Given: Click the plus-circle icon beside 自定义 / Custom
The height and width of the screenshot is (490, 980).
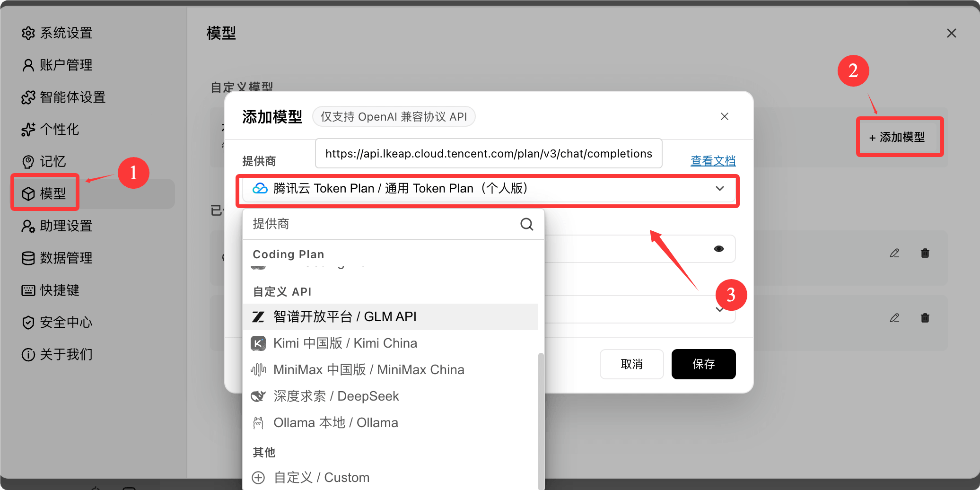Looking at the screenshot, I should pos(258,478).
